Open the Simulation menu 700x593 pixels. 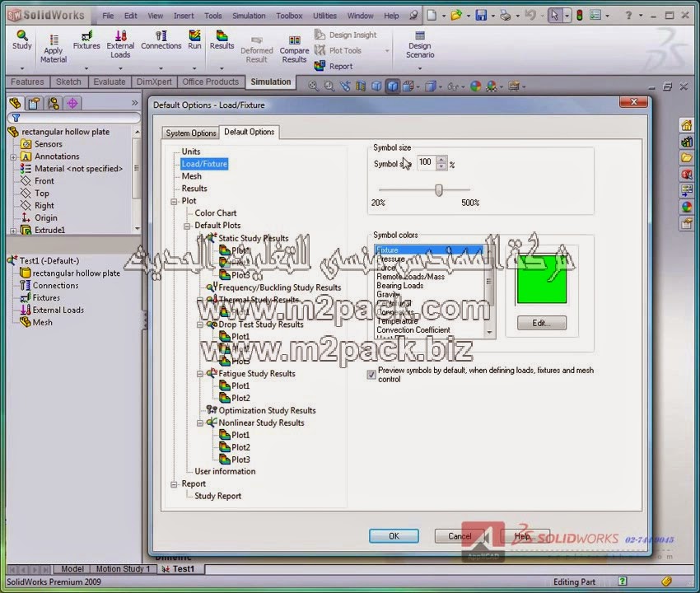(x=249, y=16)
